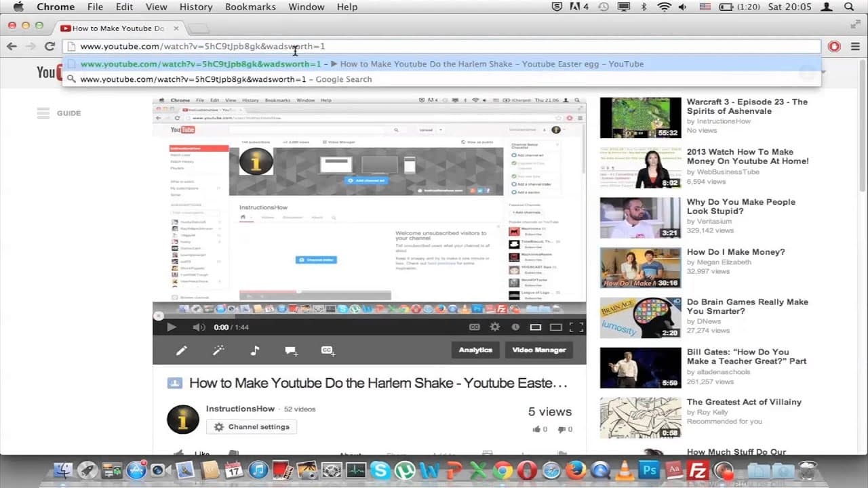The width and height of the screenshot is (868, 488).
Task: Open the Video Manager button
Action: click(x=539, y=350)
